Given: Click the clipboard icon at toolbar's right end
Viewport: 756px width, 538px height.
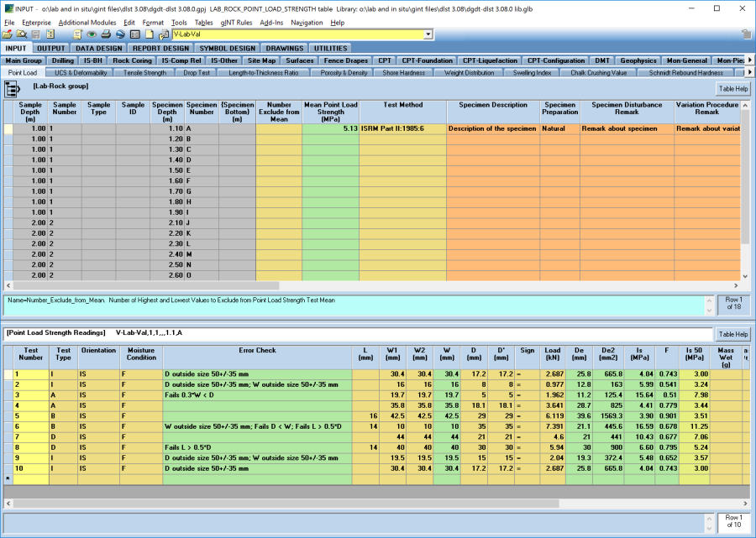Looking at the screenshot, I should tap(745, 34).
